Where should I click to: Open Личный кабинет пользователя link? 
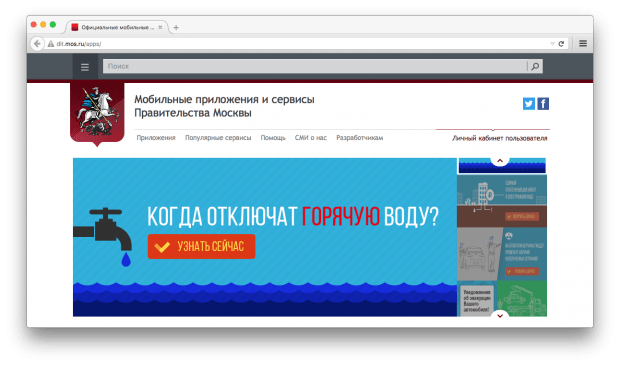(500, 138)
